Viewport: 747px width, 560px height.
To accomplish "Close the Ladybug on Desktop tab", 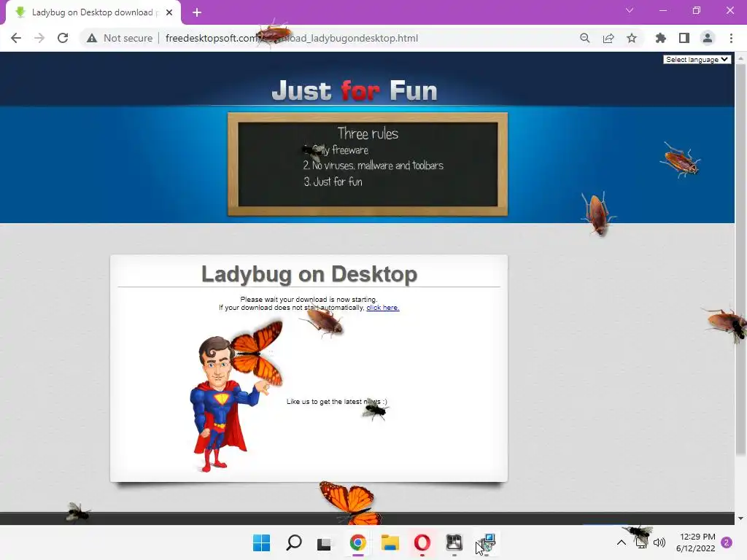I will (x=169, y=12).
